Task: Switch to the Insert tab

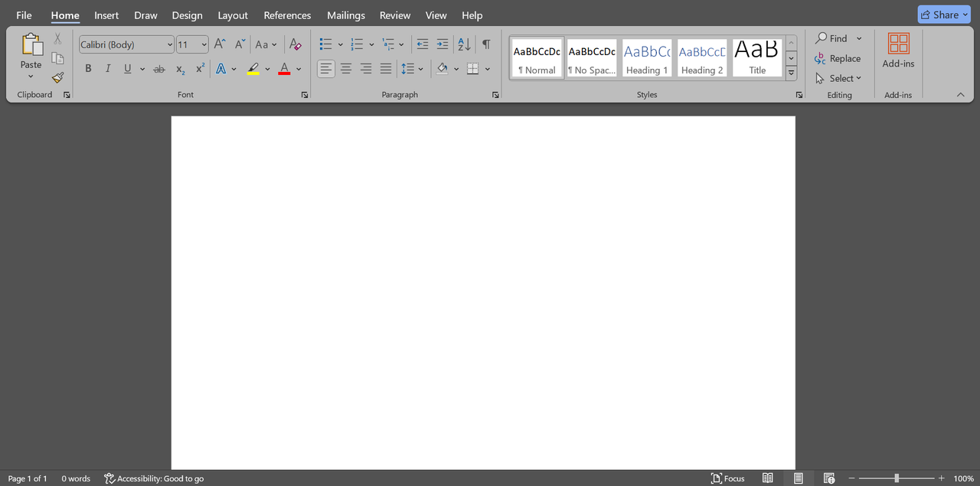Action: [x=106, y=15]
